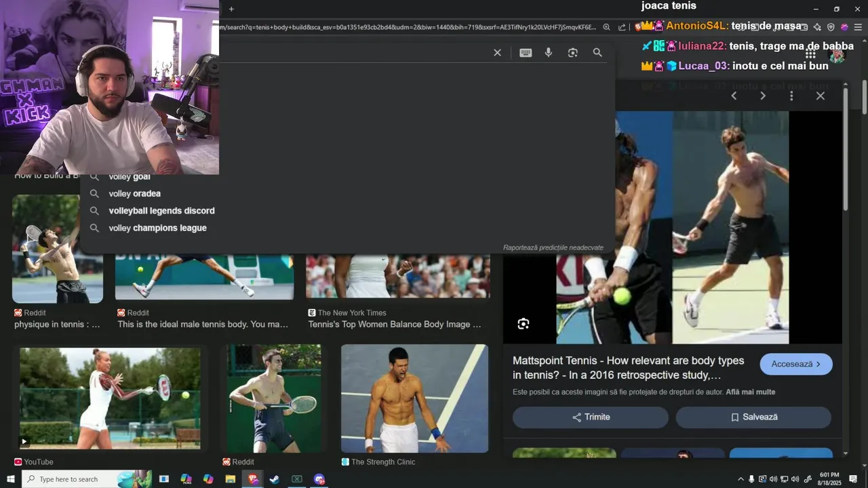Screen dimensions: 868x488
Task: Open the volume speaker tray icon
Action: [795, 479]
